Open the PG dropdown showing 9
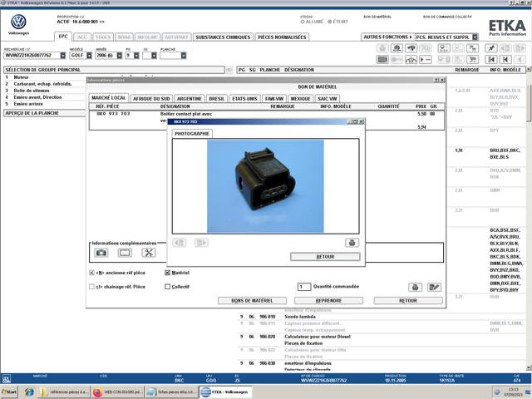This screenshot has height=399, width=532. [x=136, y=56]
